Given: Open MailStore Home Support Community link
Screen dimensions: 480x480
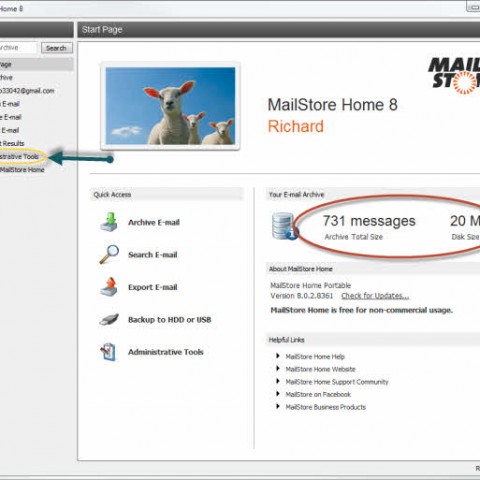Looking at the screenshot, I should [337, 382].
